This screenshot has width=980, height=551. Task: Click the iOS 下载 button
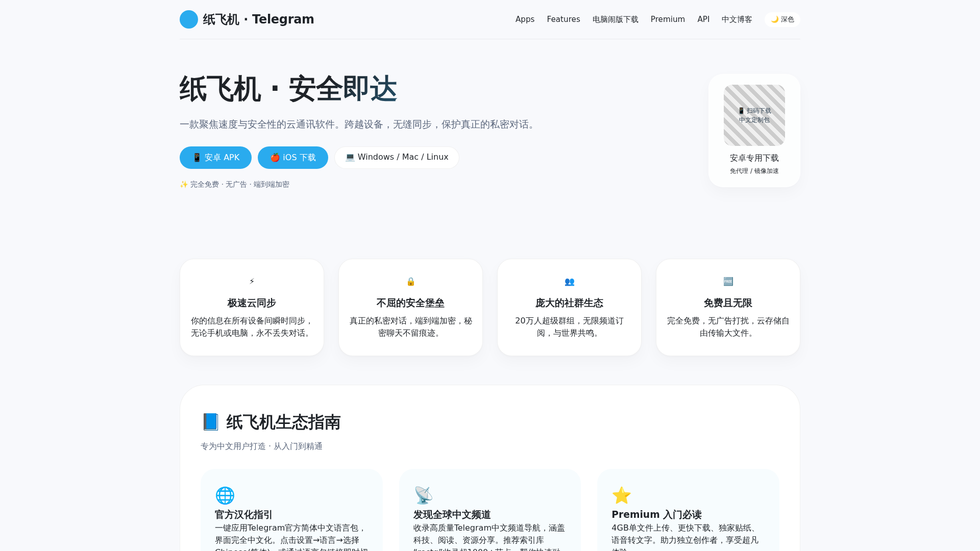293,158
